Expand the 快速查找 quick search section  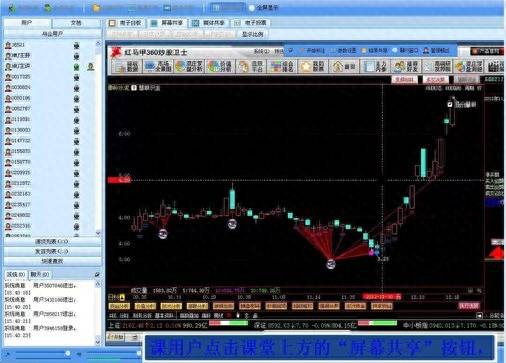[x=52, y=261]
